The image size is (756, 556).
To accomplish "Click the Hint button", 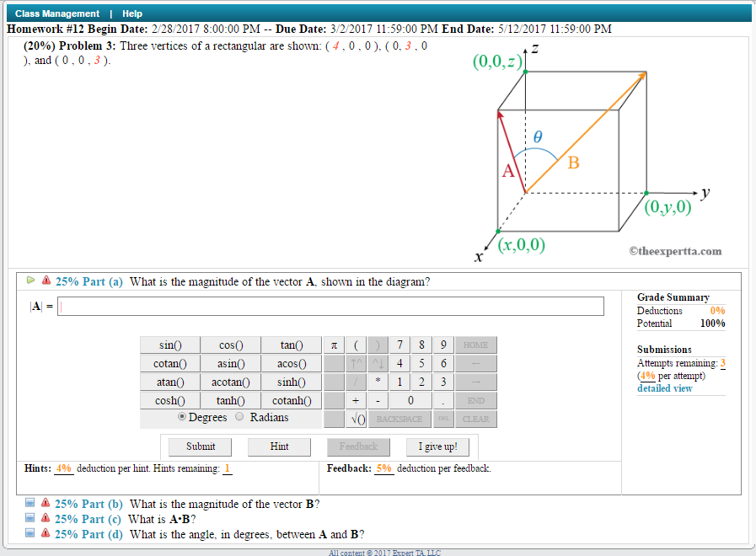I will [278, 446].
